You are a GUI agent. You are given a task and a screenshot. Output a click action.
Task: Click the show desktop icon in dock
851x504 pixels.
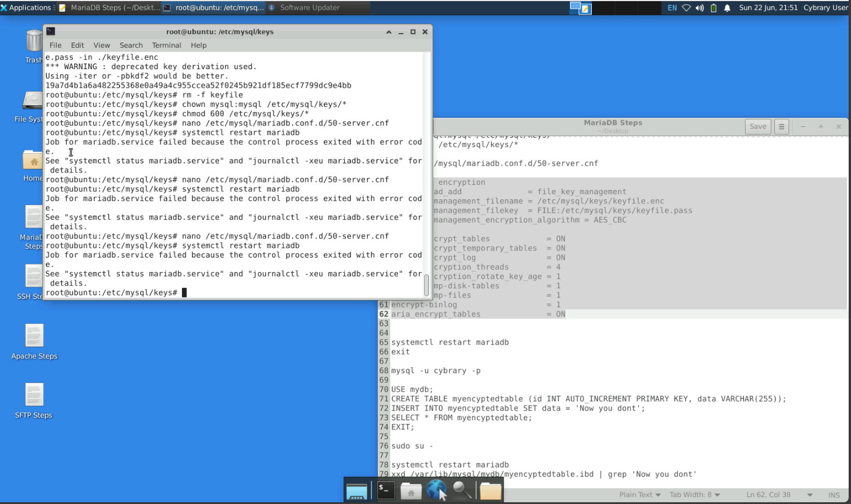point(357,491)
